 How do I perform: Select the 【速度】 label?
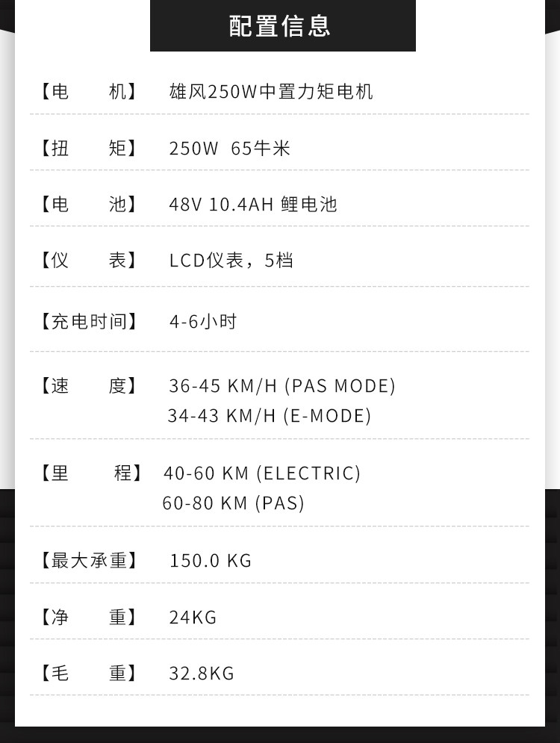pos(88,386)
